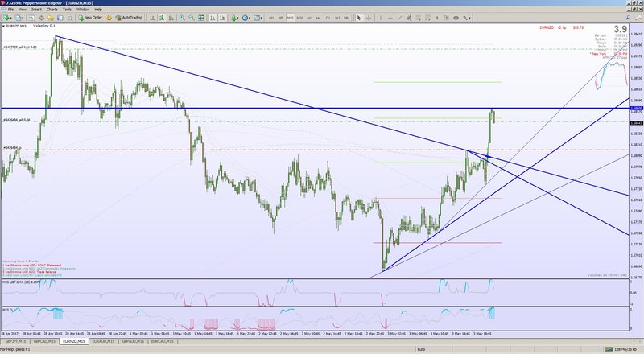
Task: Toggle AutoTrading on or off
Action: [129, 18]
